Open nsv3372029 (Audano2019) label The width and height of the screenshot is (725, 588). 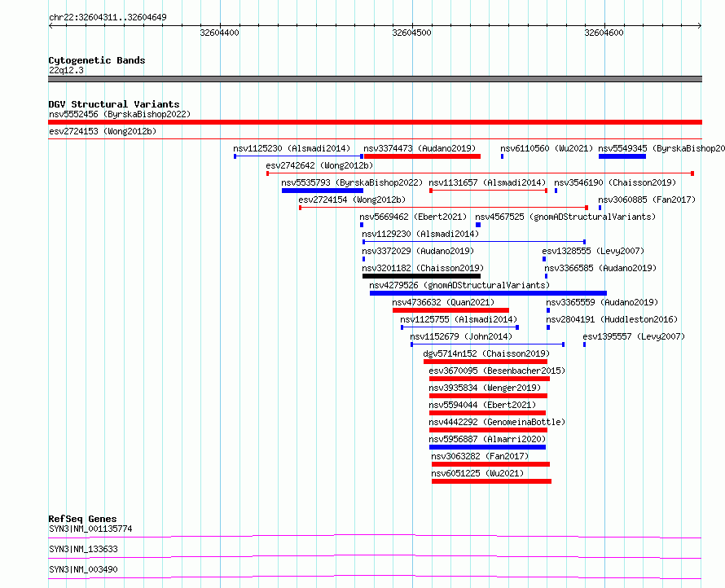pos(418,251)
